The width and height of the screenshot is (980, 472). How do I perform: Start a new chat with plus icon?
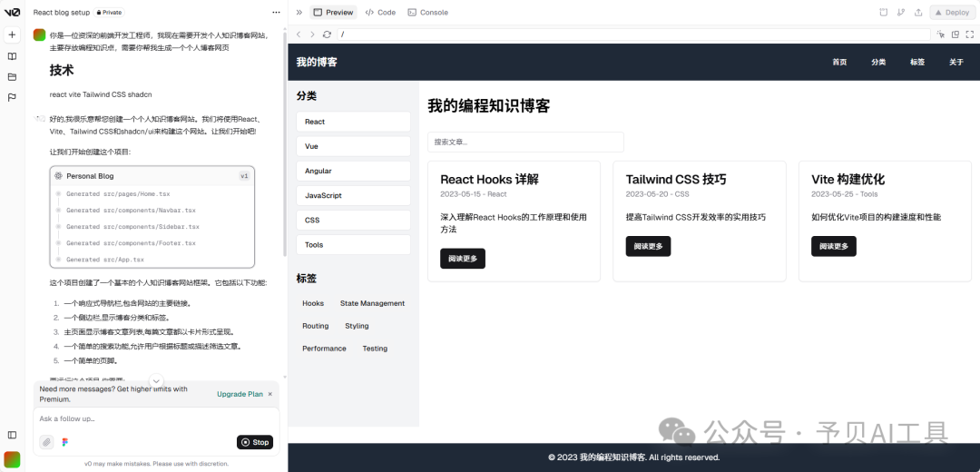(x=12, y=34)
